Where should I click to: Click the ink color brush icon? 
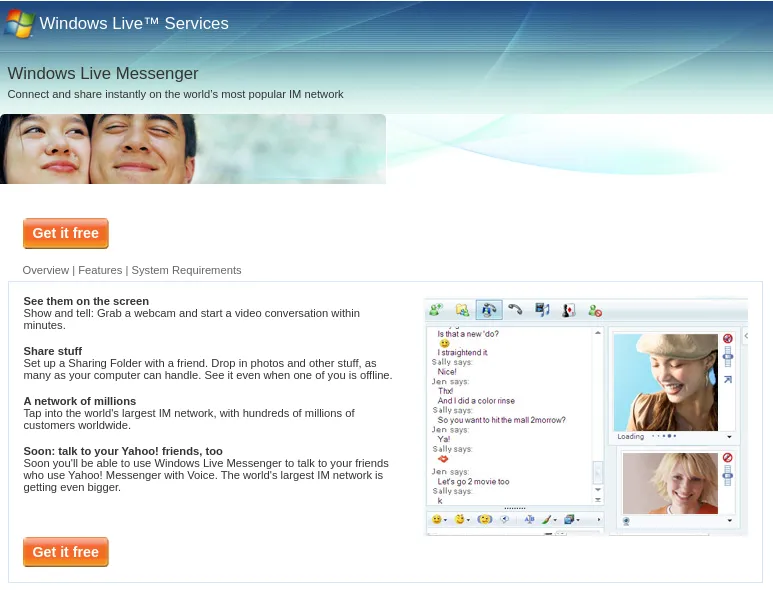pyautogui.click(x=546, y=520)
